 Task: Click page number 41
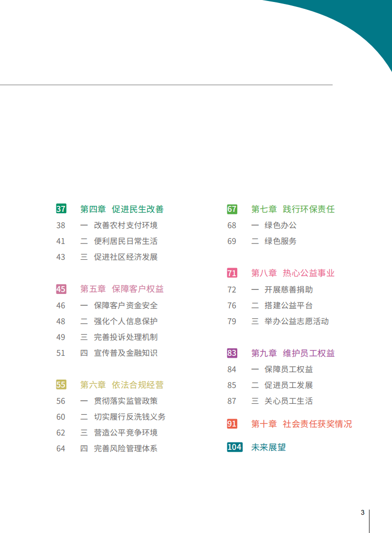click(x=61, y=242)
